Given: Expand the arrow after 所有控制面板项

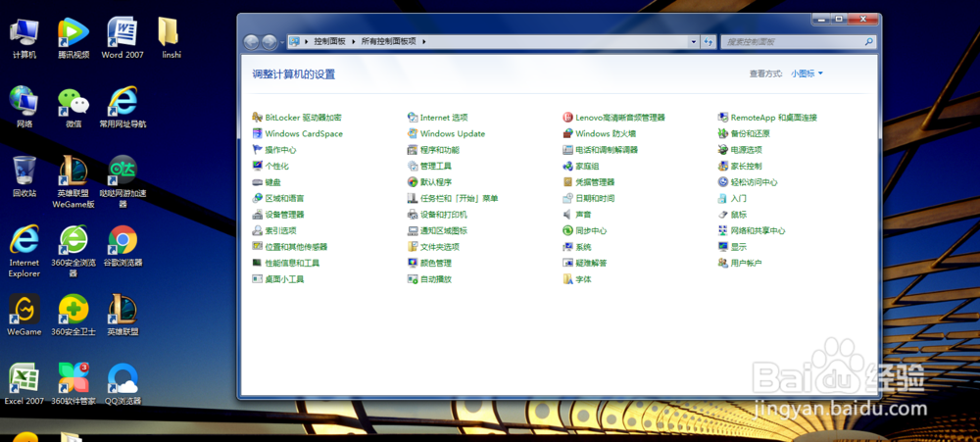Looking at the screenshot, I should point(423,42).
